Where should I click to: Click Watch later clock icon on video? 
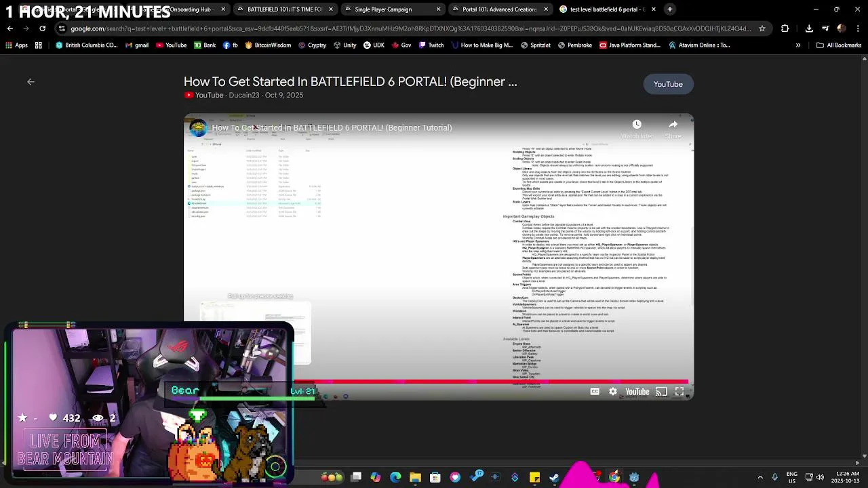pos(637,124)
